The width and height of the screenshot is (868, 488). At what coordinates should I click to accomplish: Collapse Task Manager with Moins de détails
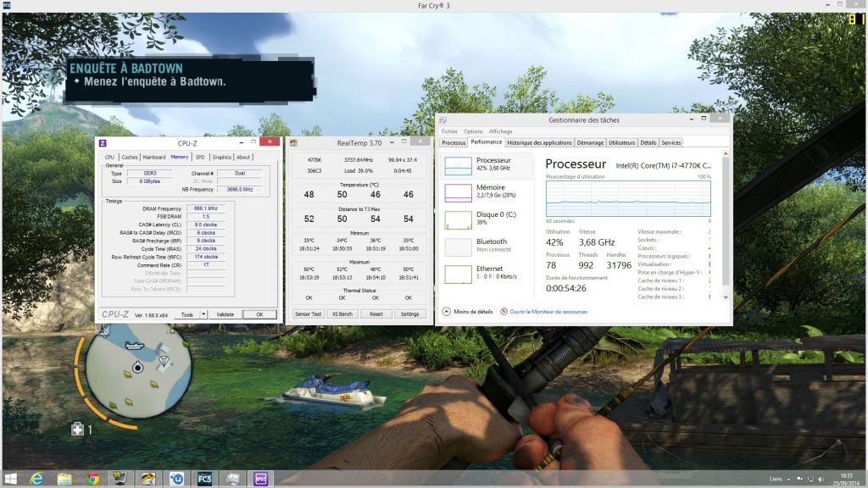[x=467, y=312]
